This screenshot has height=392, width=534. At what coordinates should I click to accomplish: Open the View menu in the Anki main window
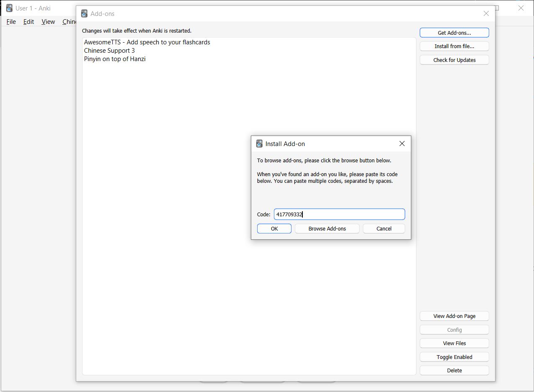[48, 22]
